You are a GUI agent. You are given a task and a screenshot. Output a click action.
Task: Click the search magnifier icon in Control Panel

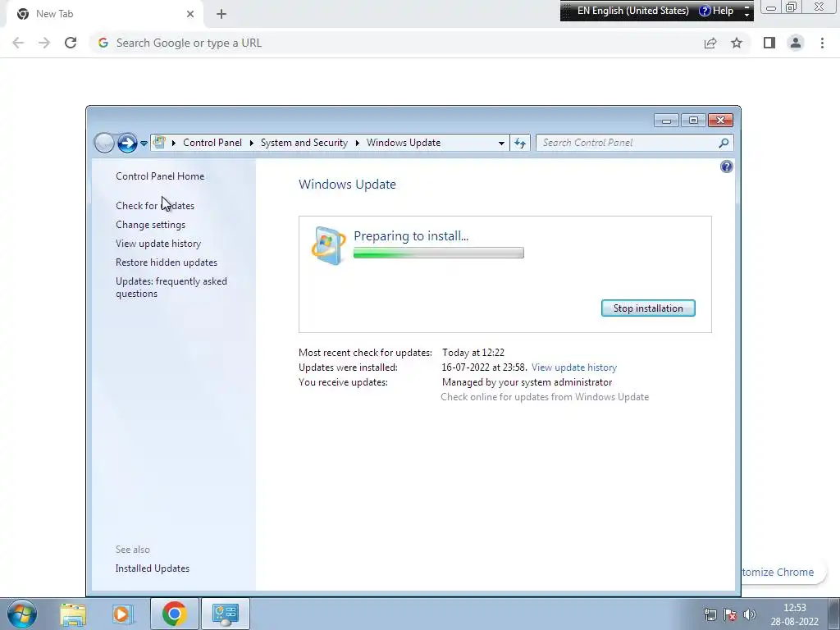(x=724, y=143)
